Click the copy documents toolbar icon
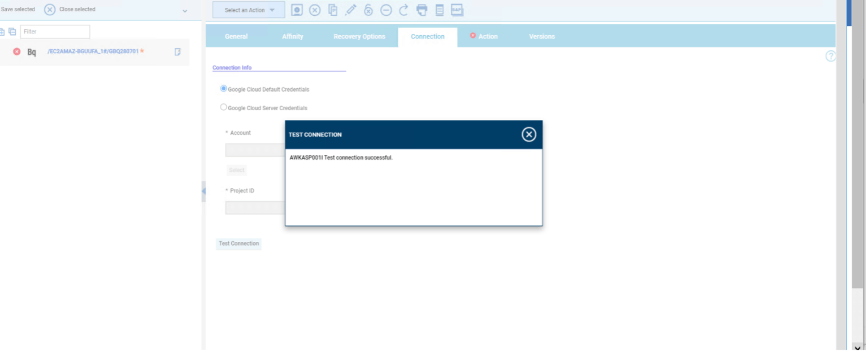The image size is (868, 352). (333, 10)
